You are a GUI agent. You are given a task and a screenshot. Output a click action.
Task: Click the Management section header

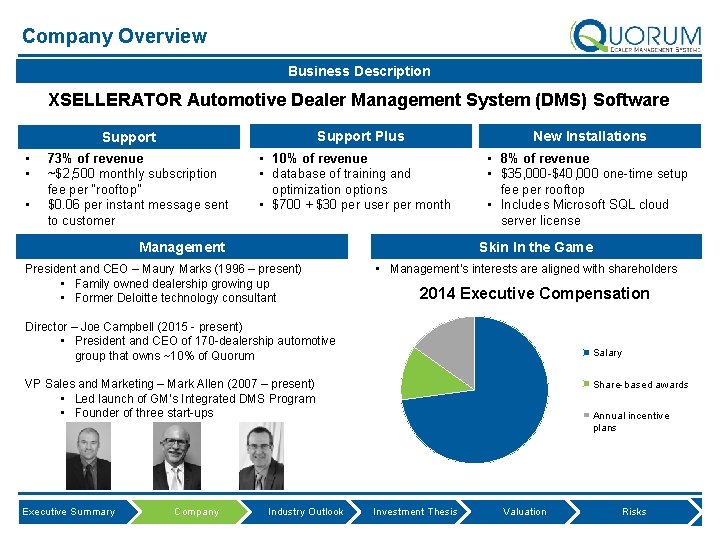tap(182, 247)
